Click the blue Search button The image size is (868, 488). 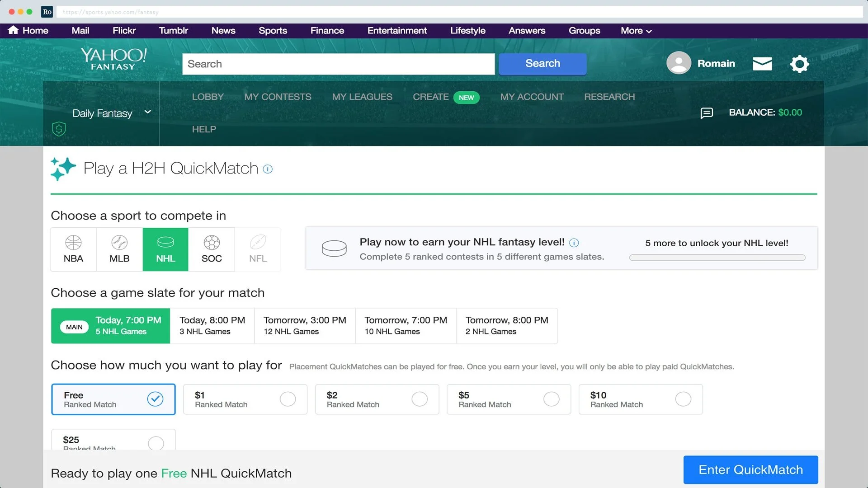click(x=542, y=64)
